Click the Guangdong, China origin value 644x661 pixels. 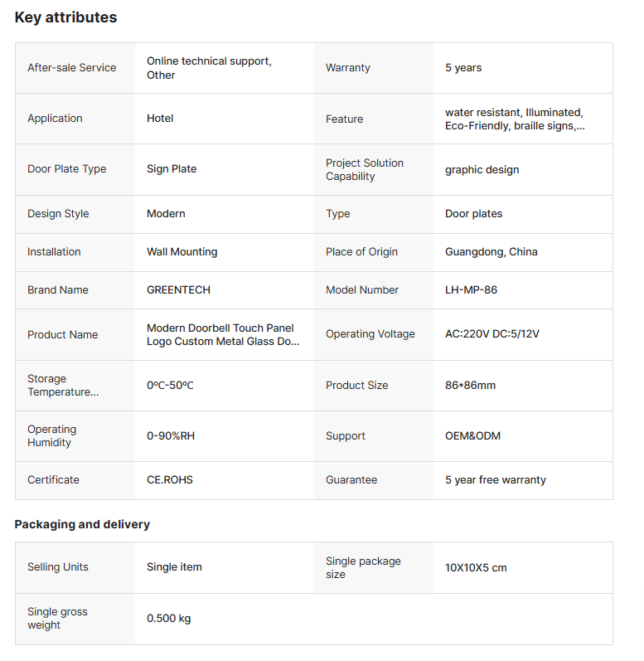pos(491,252)
